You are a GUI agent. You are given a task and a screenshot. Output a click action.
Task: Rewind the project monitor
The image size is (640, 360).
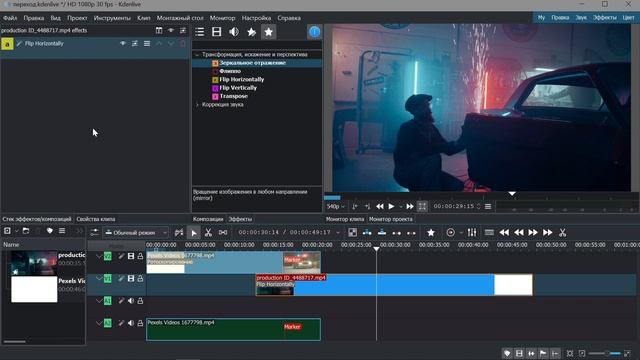click(380, 207)
